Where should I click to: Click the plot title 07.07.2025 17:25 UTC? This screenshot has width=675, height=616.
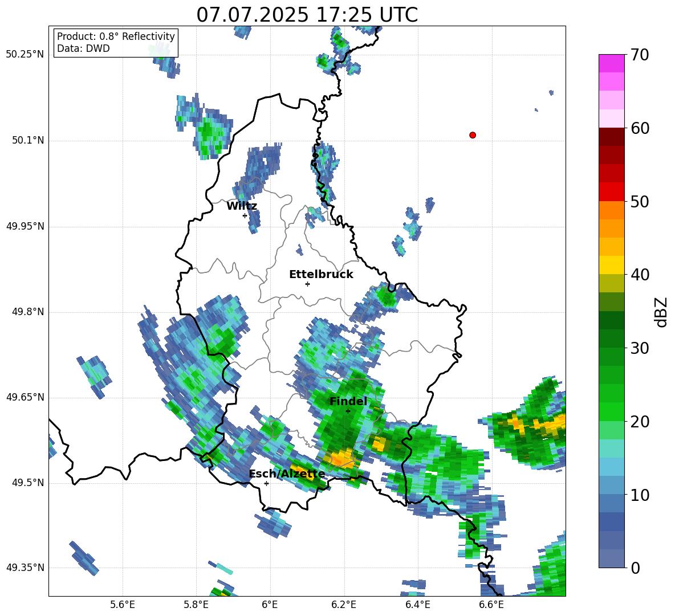[307, 15]
